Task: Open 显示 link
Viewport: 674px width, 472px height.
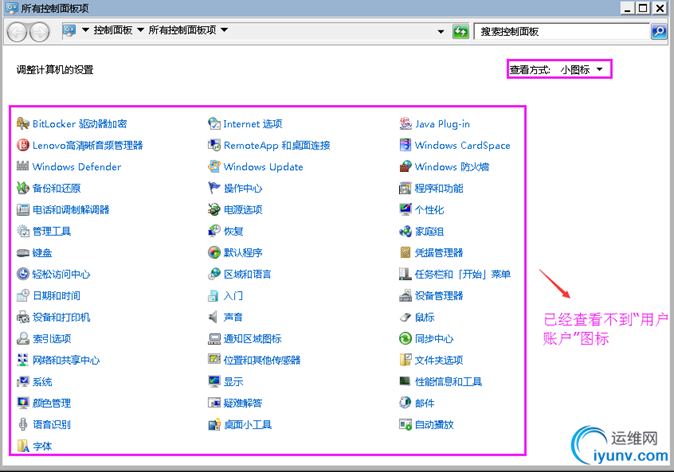Action: (x=233, y=382)
